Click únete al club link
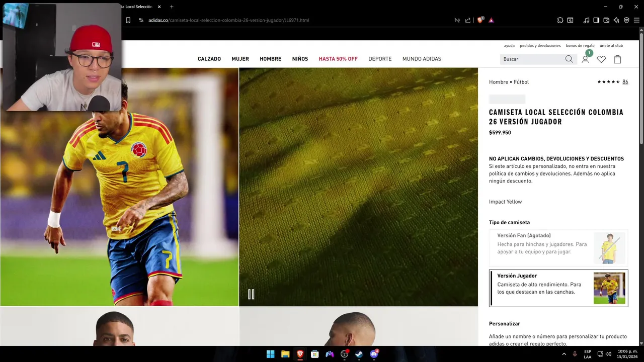This screenshot has height=362, width=644. coord(611,46)
